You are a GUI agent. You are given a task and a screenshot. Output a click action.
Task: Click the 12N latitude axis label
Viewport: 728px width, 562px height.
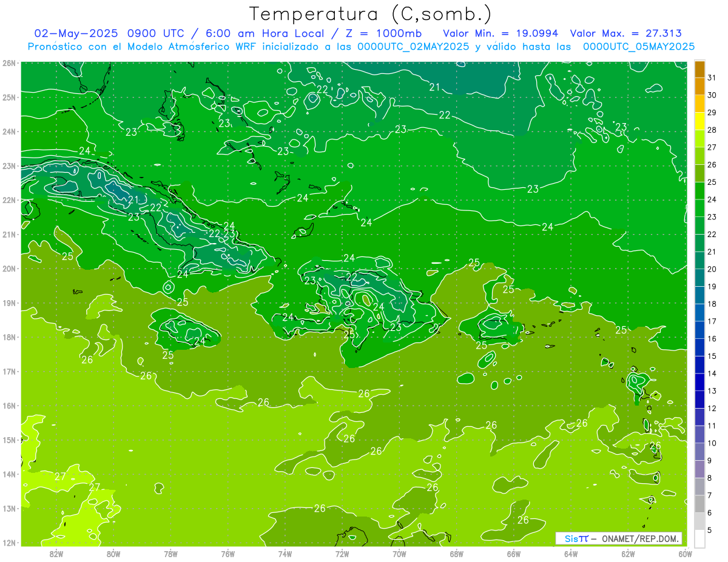coord(9,543)
